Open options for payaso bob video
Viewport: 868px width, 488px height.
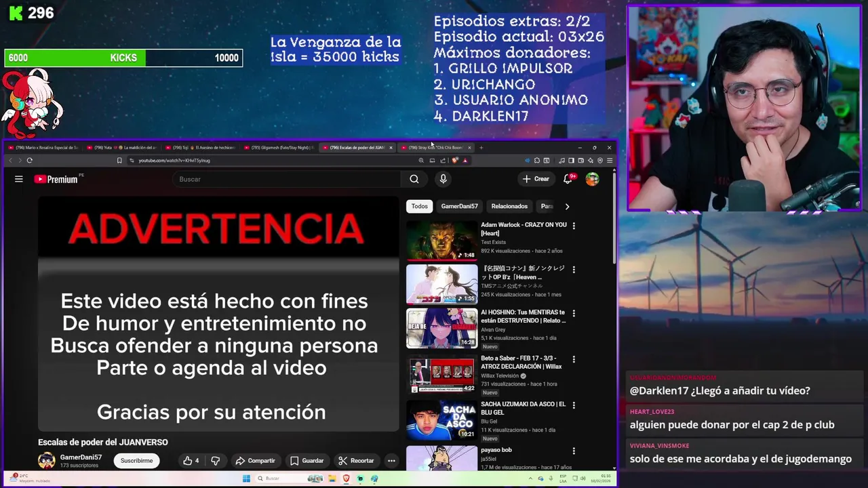[574, 451]
